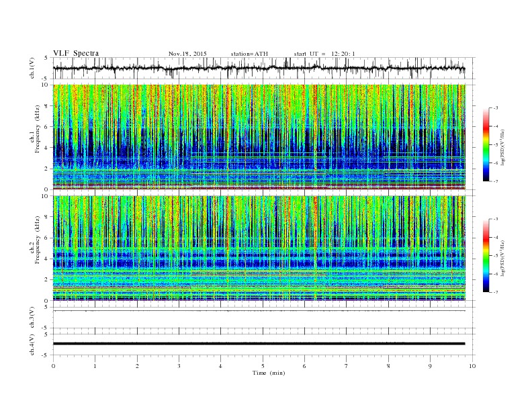532x411 pixels.
Task: Click the "4" kHz tick on ch.2 spectrogram
Action: [47, 259]
